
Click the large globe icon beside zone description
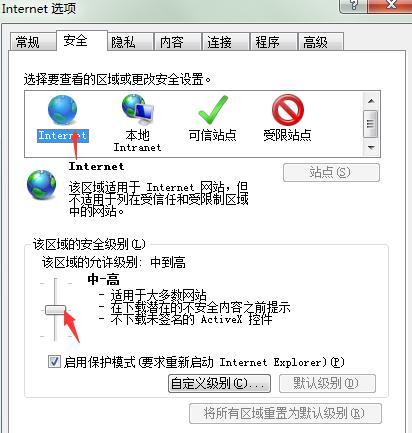point(42,185)
